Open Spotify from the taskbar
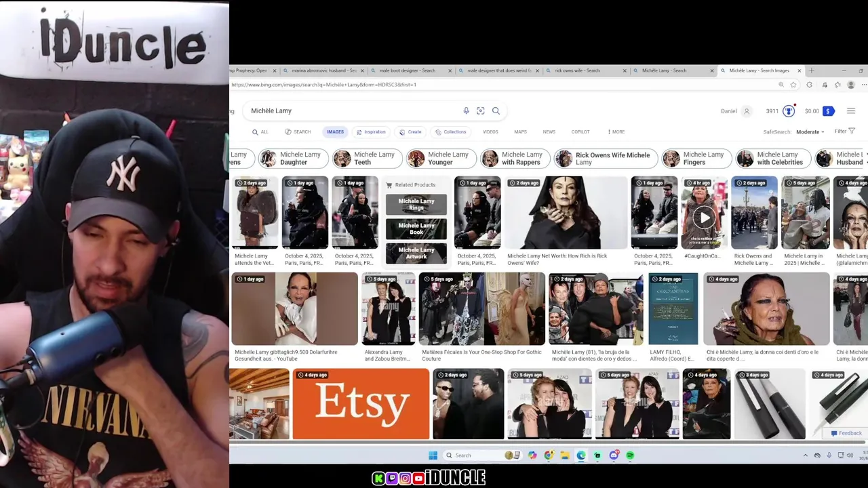The image size is (868, 488). pyautogui.click(x=630, y=455)
